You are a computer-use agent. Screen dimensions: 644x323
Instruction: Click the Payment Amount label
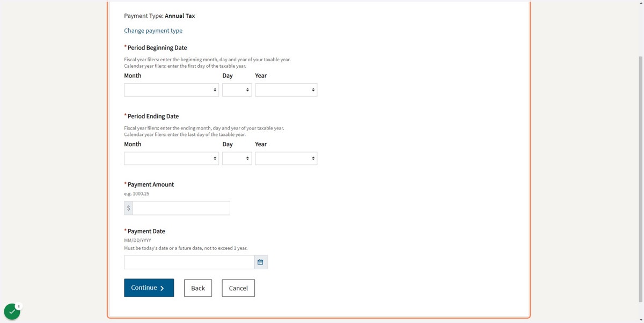point(151,184)
